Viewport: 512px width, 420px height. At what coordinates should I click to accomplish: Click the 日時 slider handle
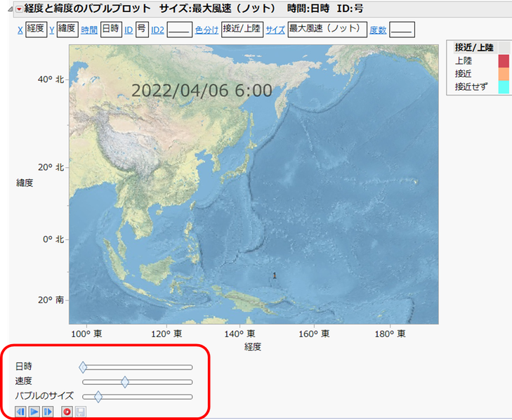point(83,367)
